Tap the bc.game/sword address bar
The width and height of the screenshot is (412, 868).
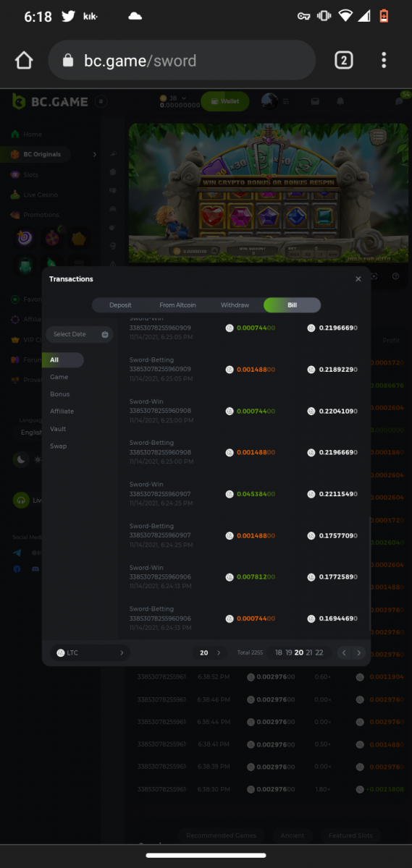(x=182, y=61)
